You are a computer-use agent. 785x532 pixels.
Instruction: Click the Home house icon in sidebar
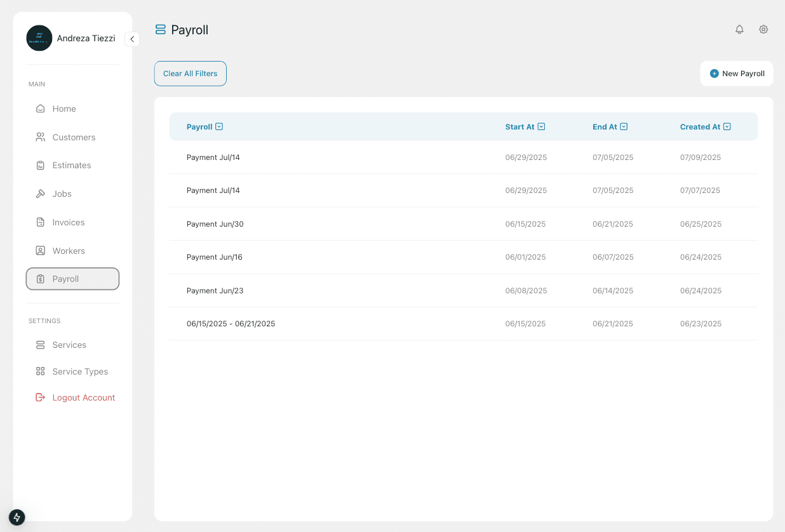coord(41,109)
